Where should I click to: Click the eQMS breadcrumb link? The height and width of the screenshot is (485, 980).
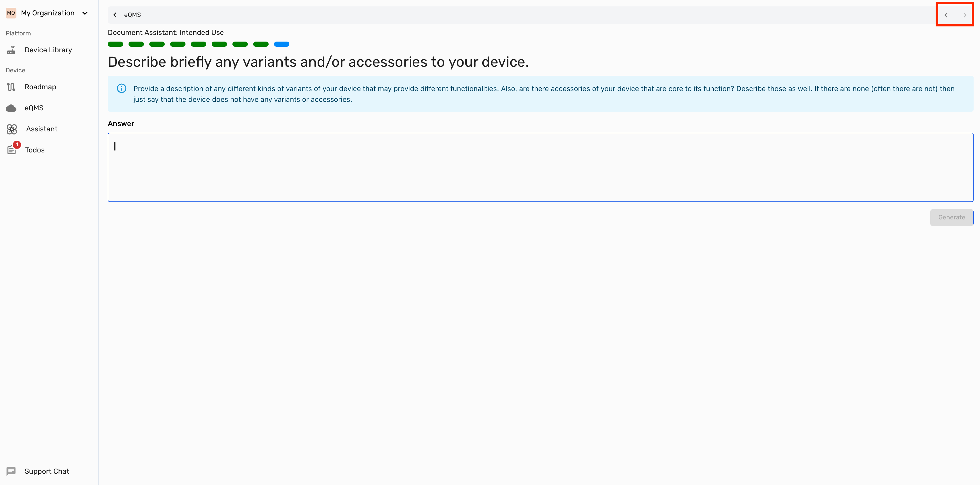[x=132, y=15]
